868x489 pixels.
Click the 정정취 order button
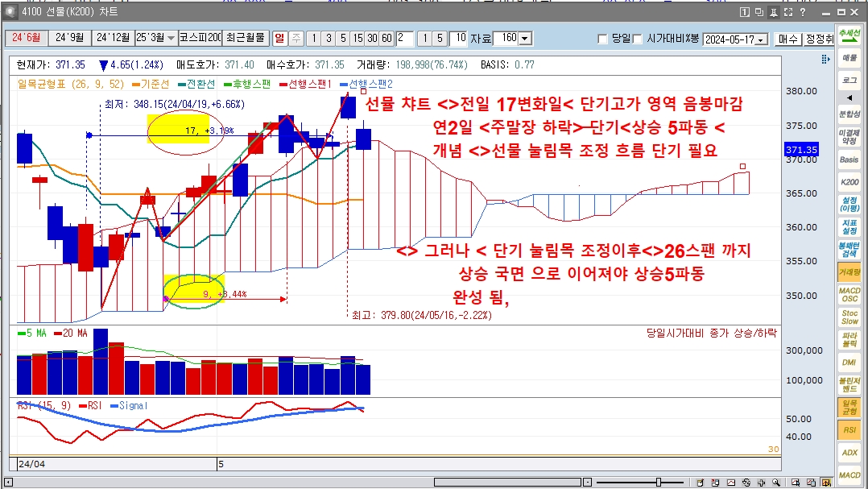[820, 39]
